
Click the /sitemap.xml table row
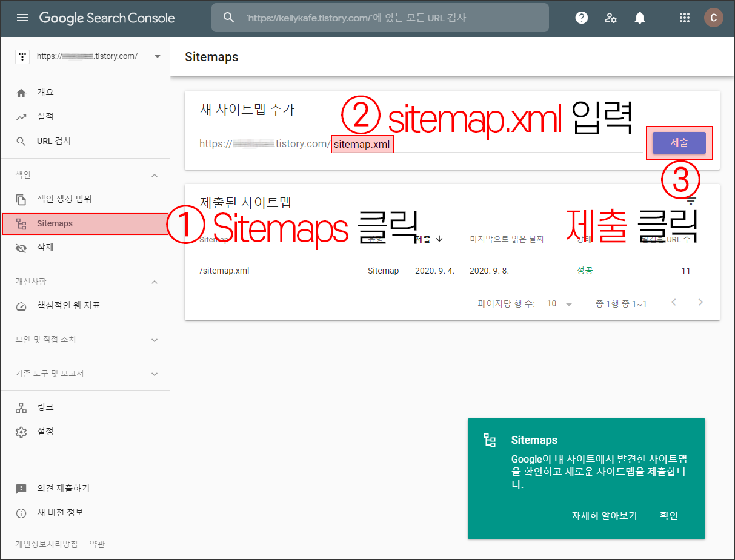click(452, 271)
